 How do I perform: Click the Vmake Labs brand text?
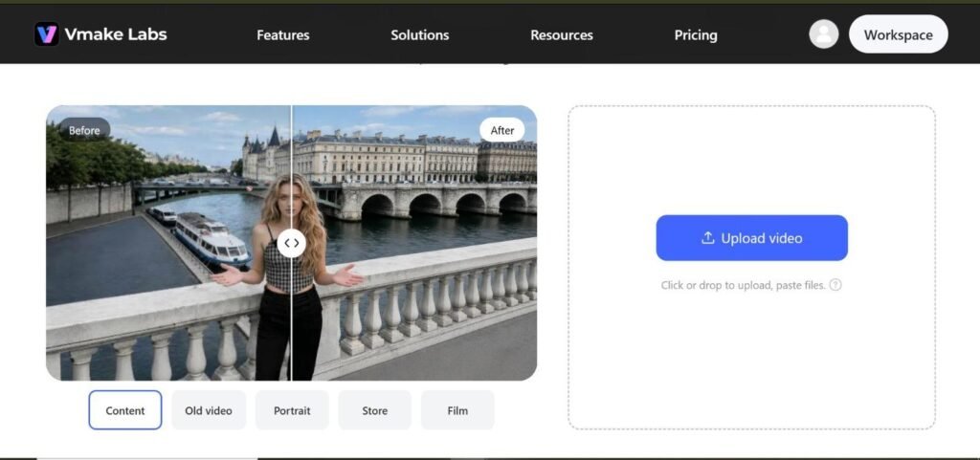point(116,34)
